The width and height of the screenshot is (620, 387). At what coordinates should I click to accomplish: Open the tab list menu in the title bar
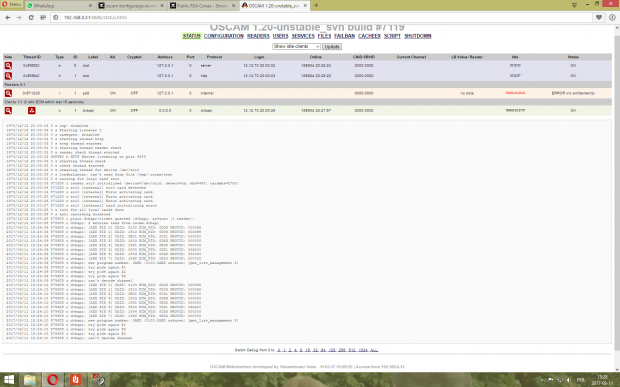[x=574, y=5]
